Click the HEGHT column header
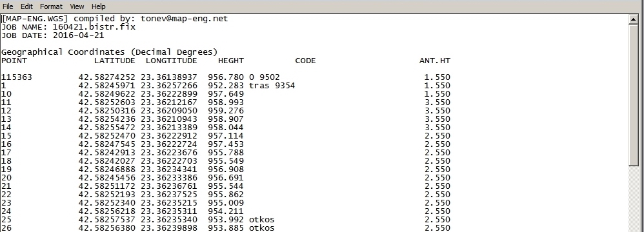Image resolution: width=644 pixels, height=232 pixels. 231,61
